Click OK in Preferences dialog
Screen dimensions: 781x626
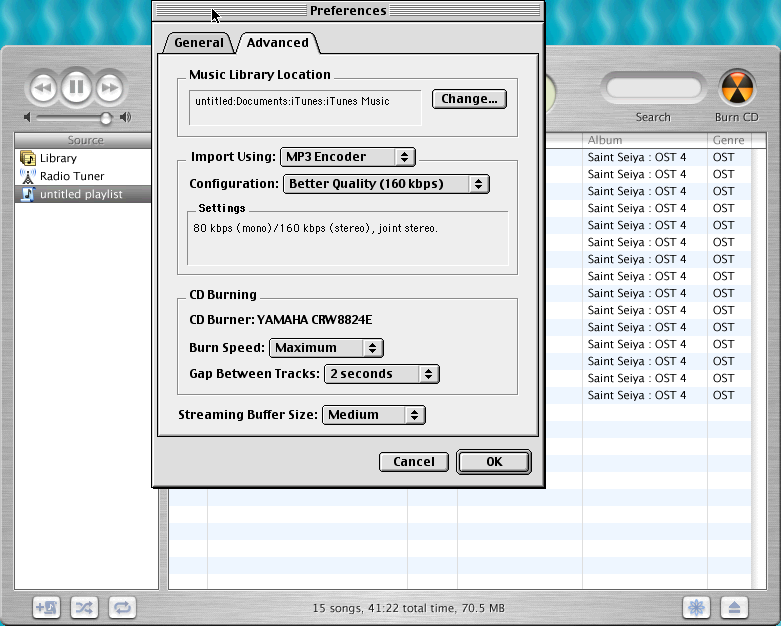[494, 462]
